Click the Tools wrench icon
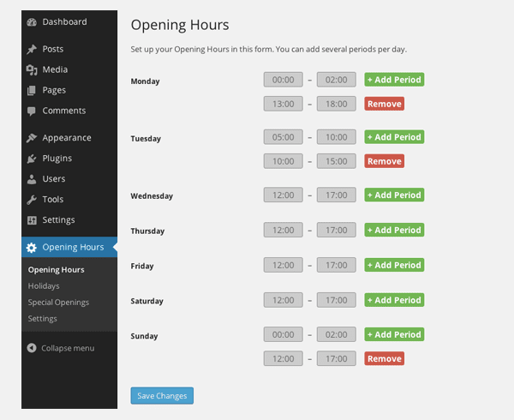The height and width of the screenshot is (420, 514). (x=32, y=200)
